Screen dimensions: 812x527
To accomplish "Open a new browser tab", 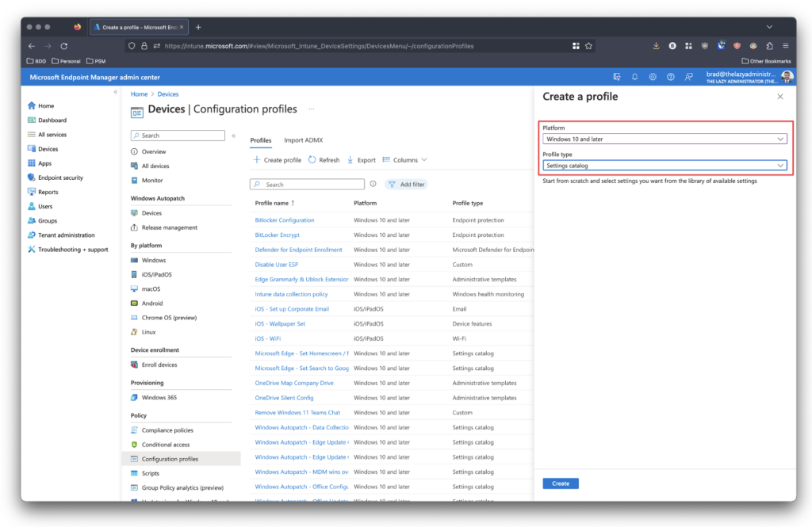I will (198, 27).
